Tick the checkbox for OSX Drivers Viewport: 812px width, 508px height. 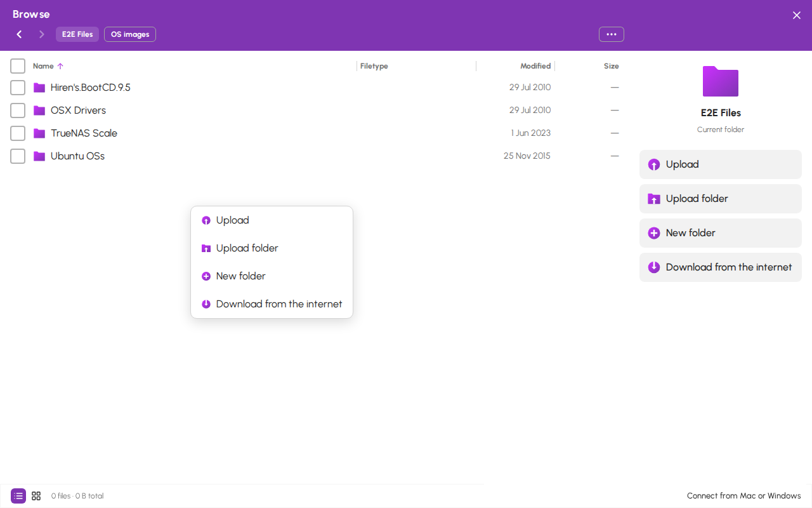[18, 110]
